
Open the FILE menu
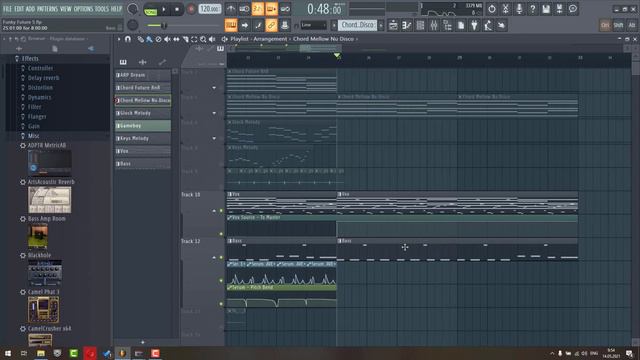coord(7,9)
